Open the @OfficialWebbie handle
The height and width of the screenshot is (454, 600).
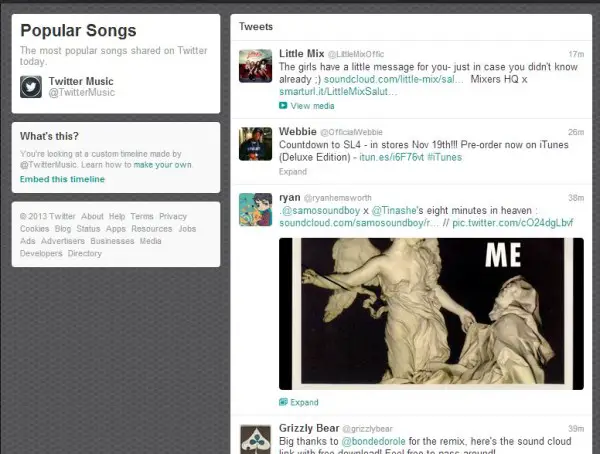pos(351,132)
